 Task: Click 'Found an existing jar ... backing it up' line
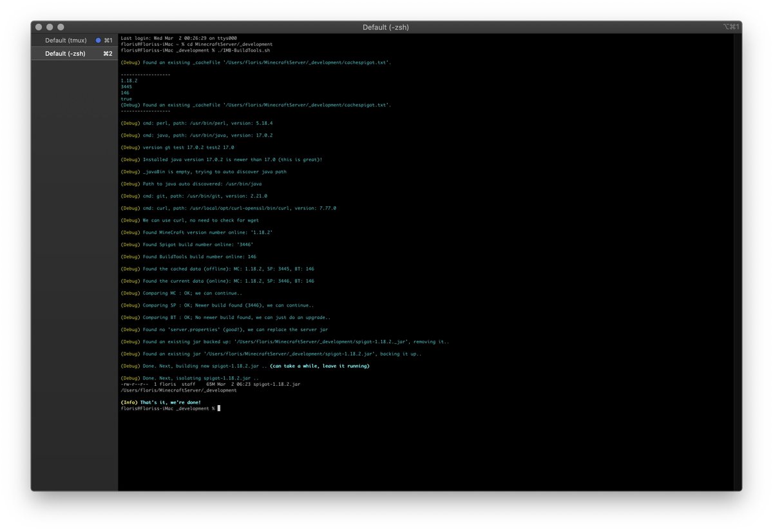(x=271, y=354)
